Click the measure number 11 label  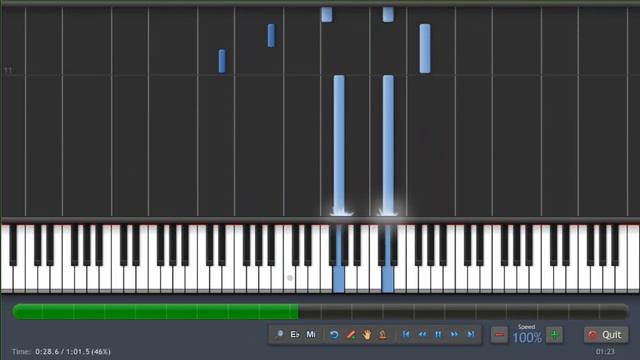click(x=8, y=70)
